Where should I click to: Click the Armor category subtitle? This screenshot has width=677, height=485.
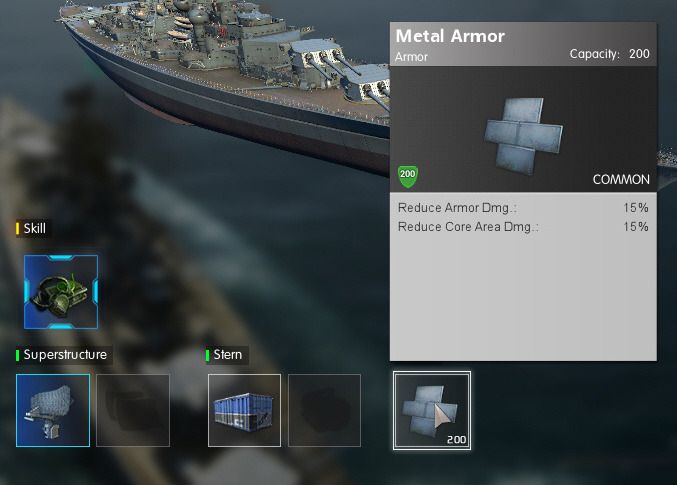[x=411, y=57]
